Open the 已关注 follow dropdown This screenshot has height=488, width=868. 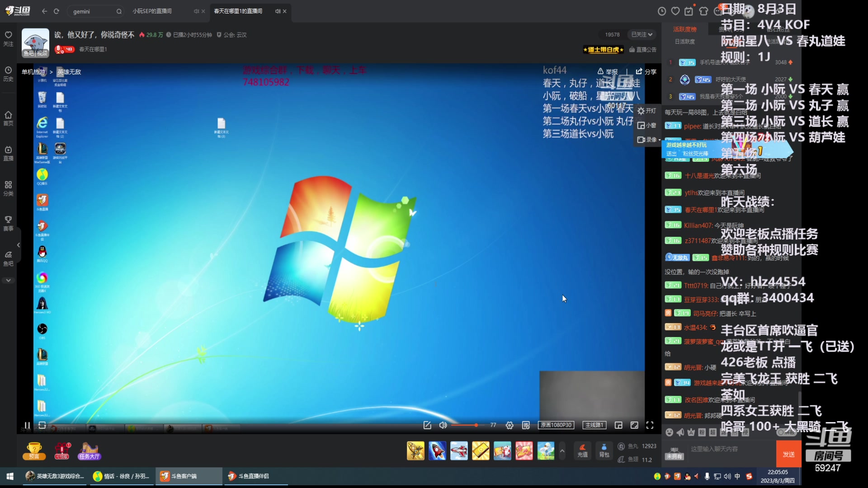point(642,34)
